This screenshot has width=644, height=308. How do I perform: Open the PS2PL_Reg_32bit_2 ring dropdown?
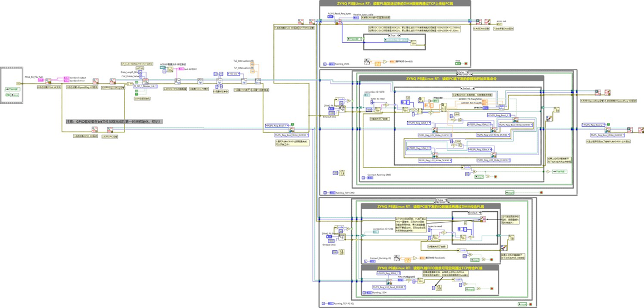click(x=480, y=125)
